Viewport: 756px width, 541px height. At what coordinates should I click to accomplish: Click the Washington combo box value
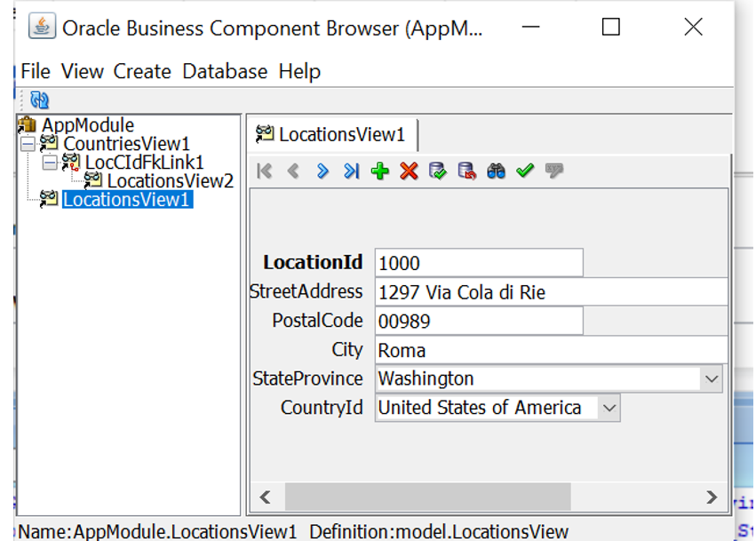click(537, 379)
